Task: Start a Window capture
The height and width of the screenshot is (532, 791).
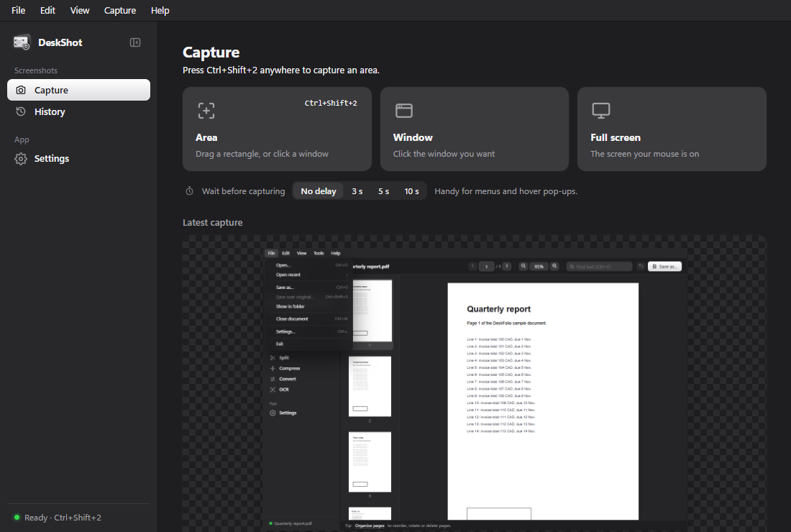Action: (474, 129)
